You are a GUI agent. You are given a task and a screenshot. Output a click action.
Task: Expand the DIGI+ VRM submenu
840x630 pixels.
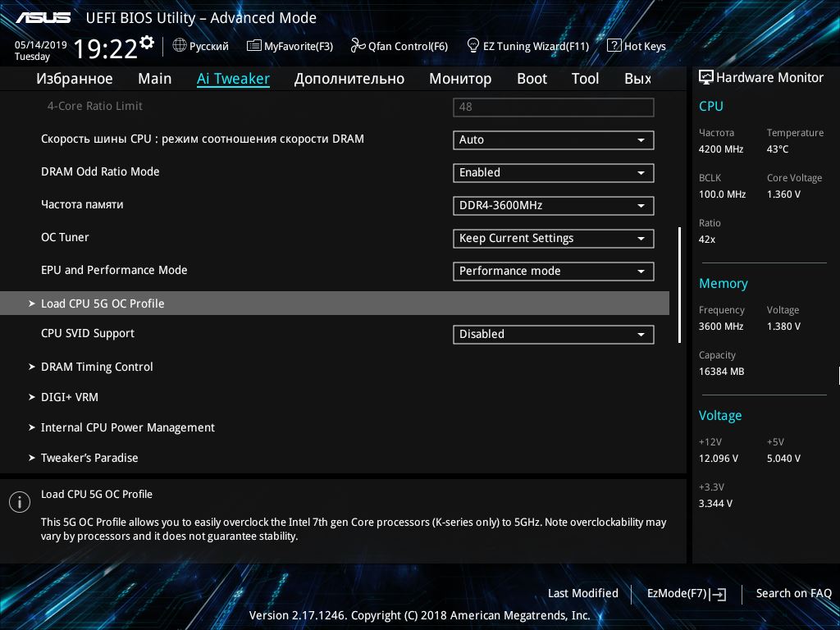[x=64, y=398]
